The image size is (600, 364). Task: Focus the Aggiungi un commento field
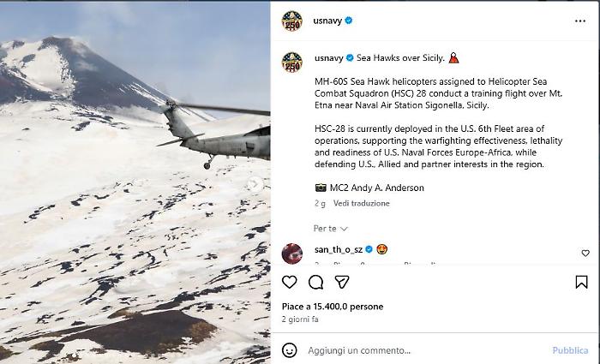click(x=427, y=350)
